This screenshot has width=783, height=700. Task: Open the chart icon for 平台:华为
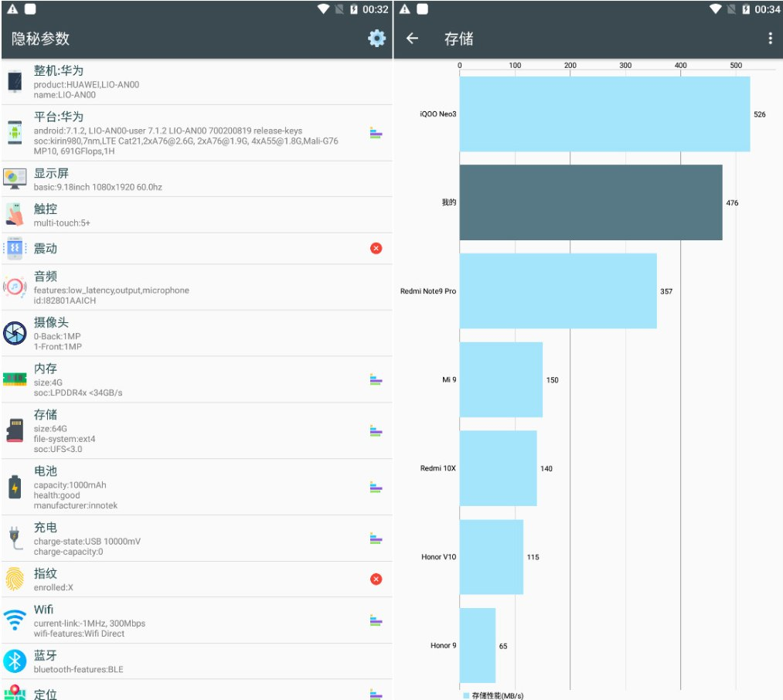tap(376, 133)
